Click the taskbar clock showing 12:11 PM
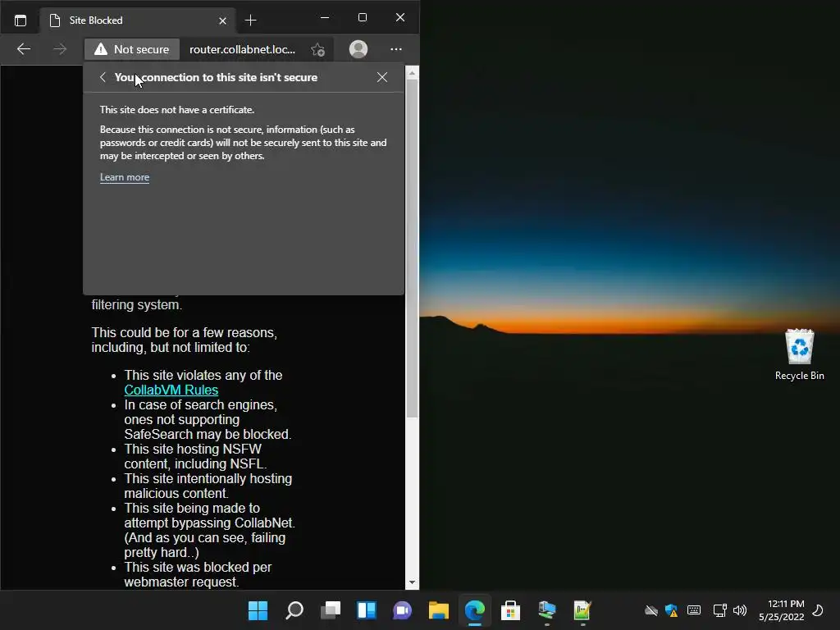This screenshot has height=630, width=840. [x=782, y=610]
